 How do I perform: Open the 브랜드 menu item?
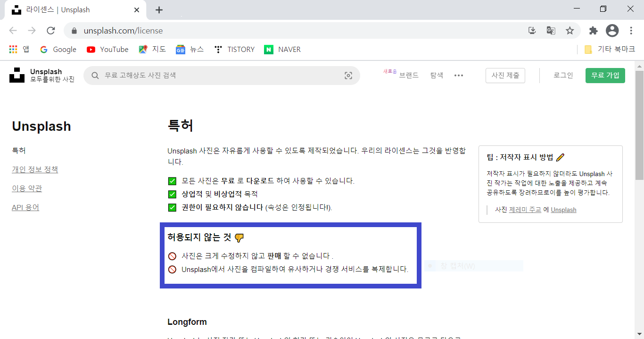pos(408,75)
